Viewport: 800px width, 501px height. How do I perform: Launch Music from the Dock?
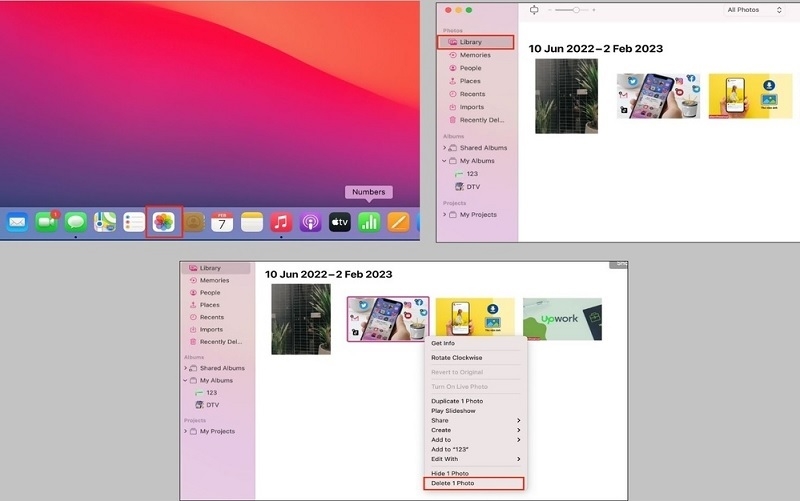tap(281, 222)
